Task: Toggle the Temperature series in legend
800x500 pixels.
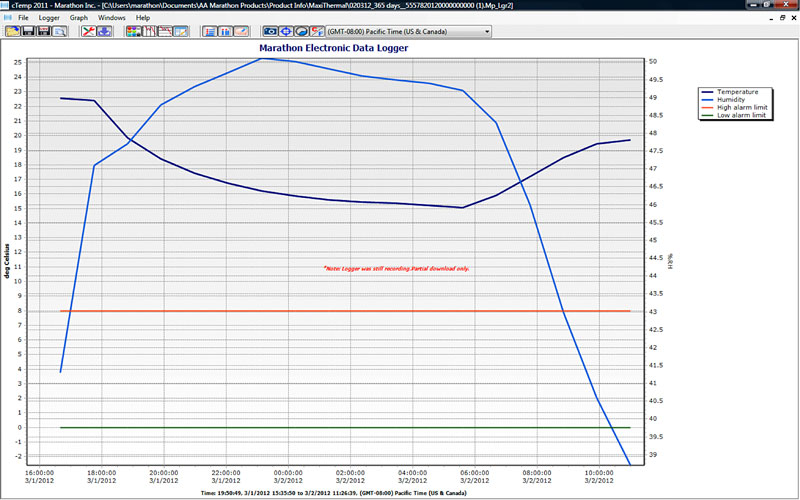Action: coord(739,92)
